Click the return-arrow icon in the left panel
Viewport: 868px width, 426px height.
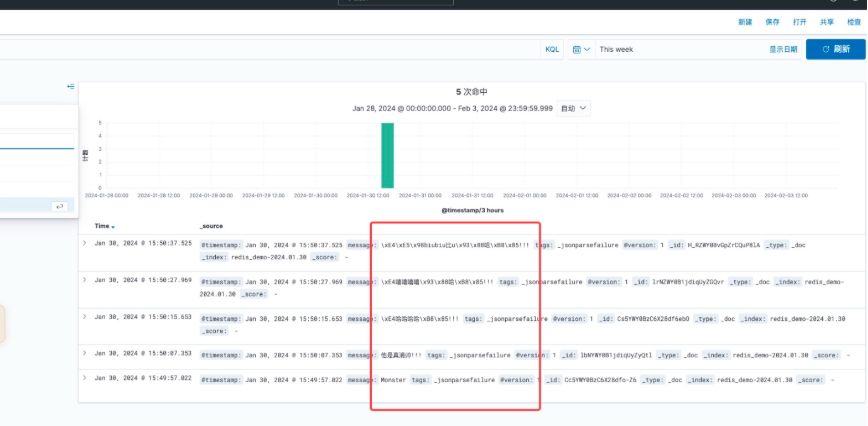(59, 206)
